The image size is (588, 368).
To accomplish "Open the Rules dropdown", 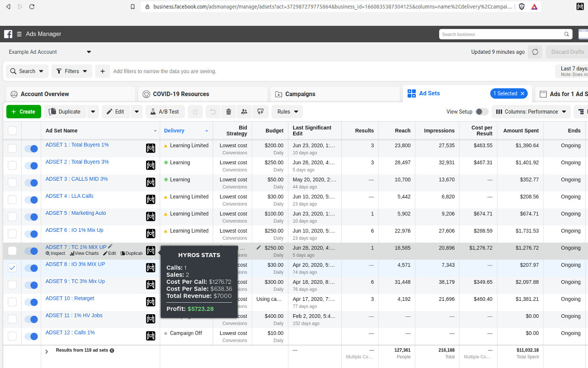I will 287,112.
